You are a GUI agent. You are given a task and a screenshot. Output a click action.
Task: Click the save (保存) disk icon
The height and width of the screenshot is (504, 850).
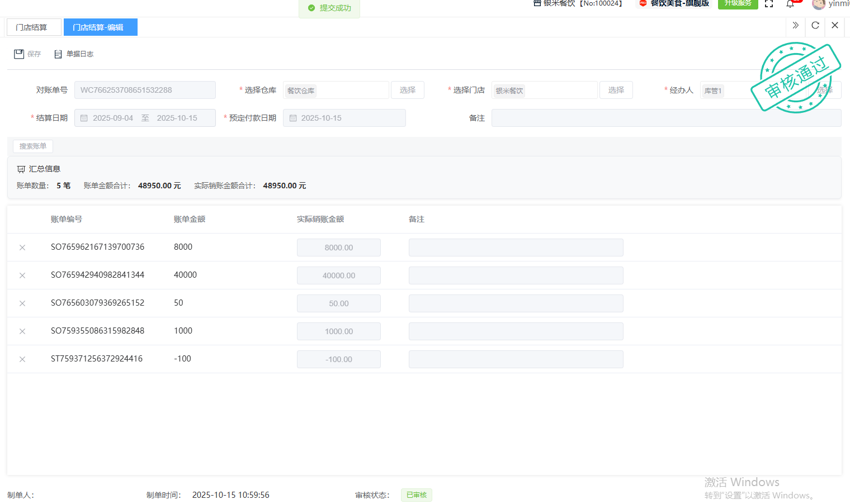[19, 54]
